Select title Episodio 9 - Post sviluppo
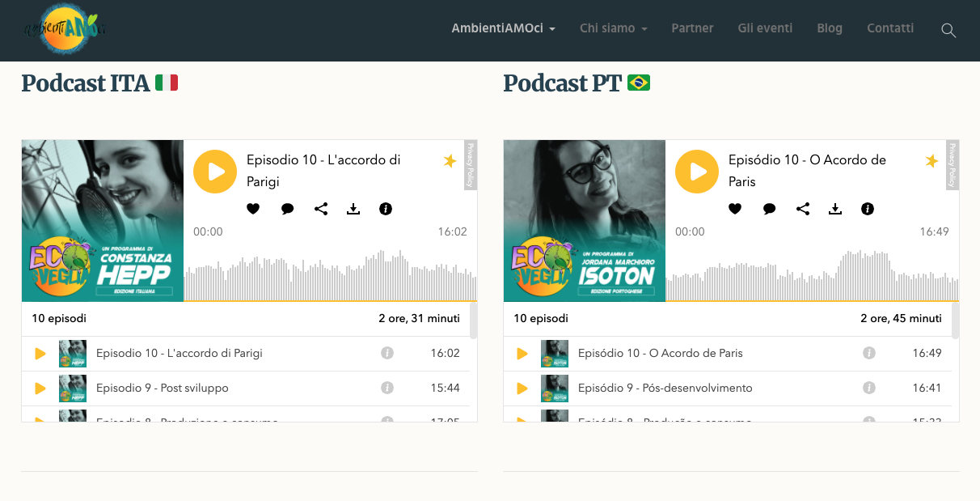The width and height of the screenshot is (980, 501). pos(163,388)
